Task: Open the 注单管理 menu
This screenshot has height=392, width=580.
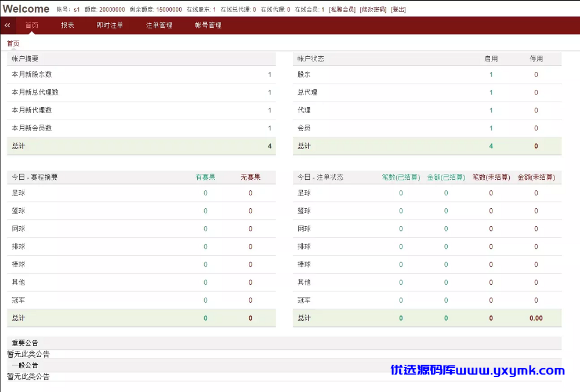Action: [159, 26]
